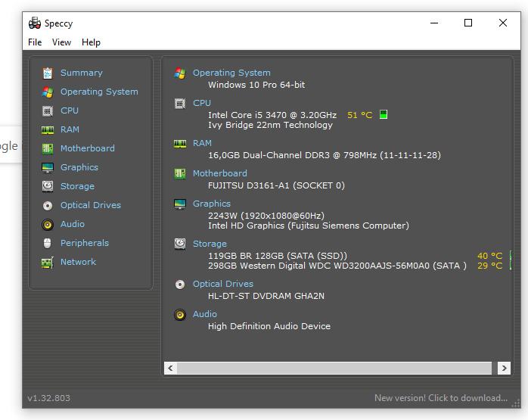Go to the Motherboard section in sidebar
This screenshot has height=420, width=528.
tap(88, 148)
